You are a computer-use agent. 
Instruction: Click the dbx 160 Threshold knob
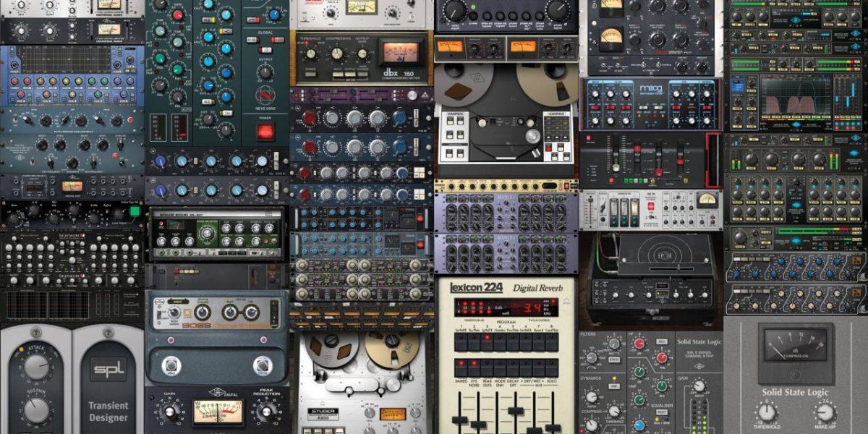click(311, 53)
